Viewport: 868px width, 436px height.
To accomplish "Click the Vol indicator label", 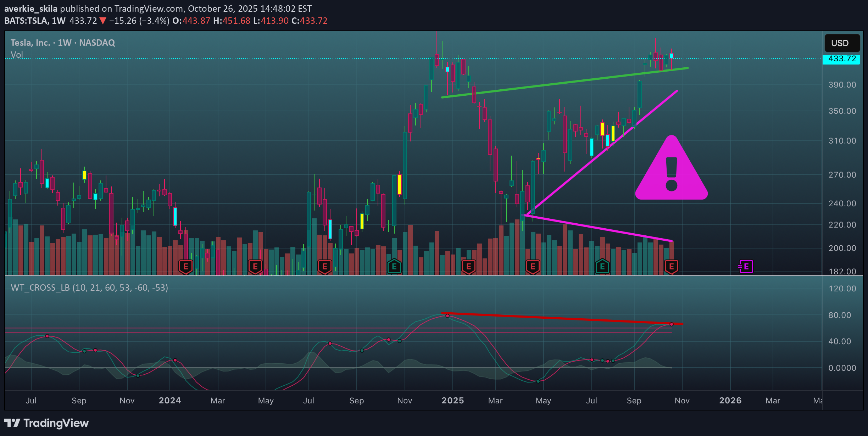I will click(x=17, y=55).
